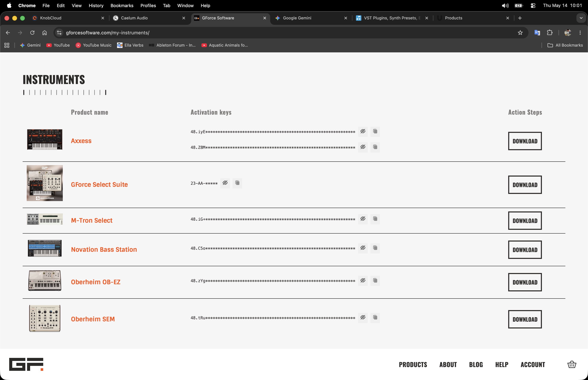This screenshot has width=588, height=380.
Task: Show the Oberheim OB-EZ activation key
Action: (x=363, y=280)
